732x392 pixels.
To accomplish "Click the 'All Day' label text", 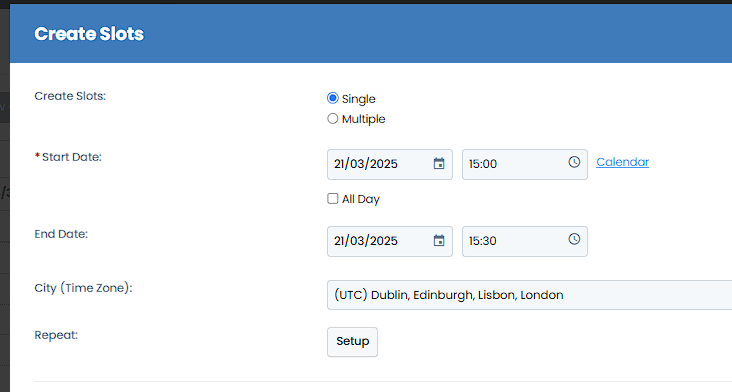I will [x=361, y=199].
